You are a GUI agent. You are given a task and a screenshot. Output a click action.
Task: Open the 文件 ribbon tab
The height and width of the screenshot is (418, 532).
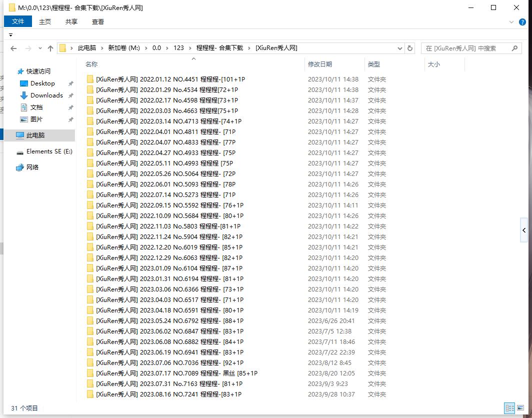[x=18, y=21]
